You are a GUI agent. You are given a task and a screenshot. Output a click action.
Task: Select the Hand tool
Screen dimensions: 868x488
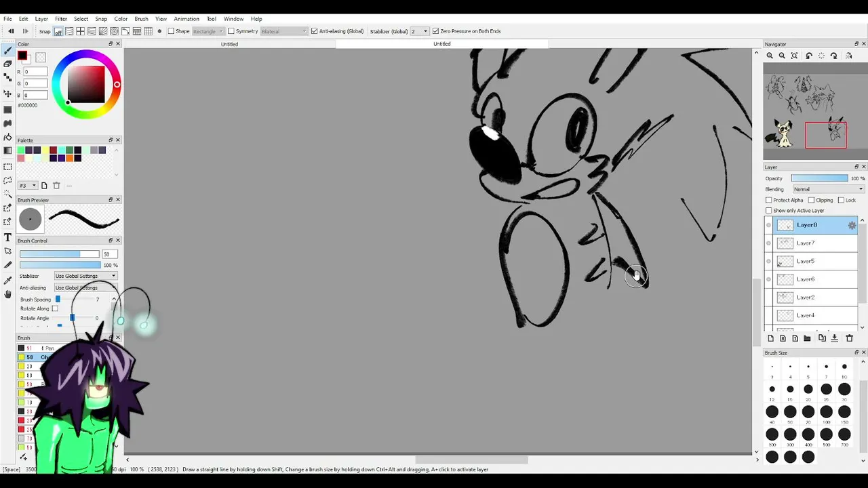7,294
